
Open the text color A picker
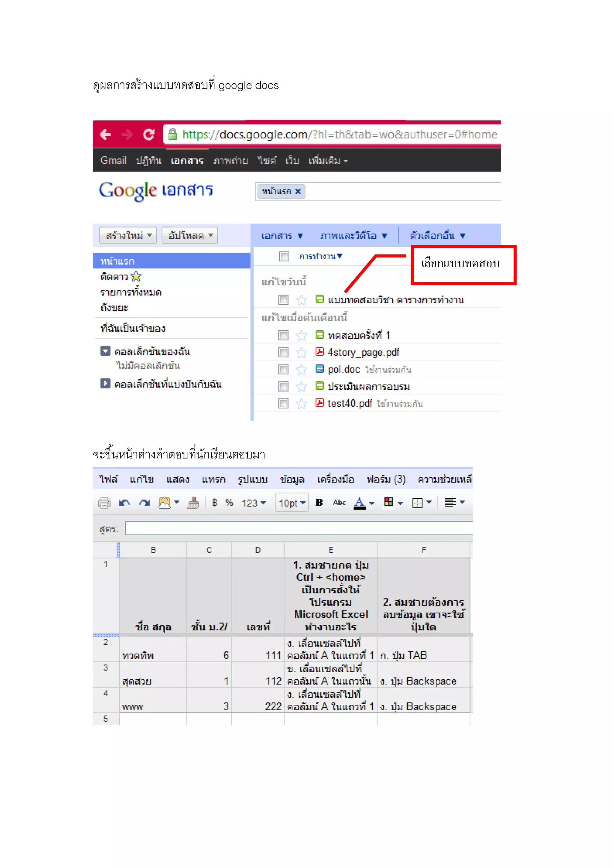[359, 503]
